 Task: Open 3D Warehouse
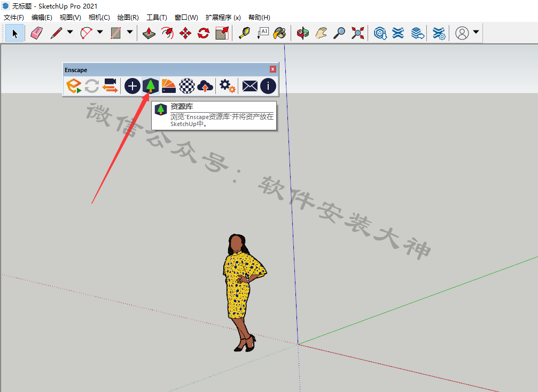[380, 33]
